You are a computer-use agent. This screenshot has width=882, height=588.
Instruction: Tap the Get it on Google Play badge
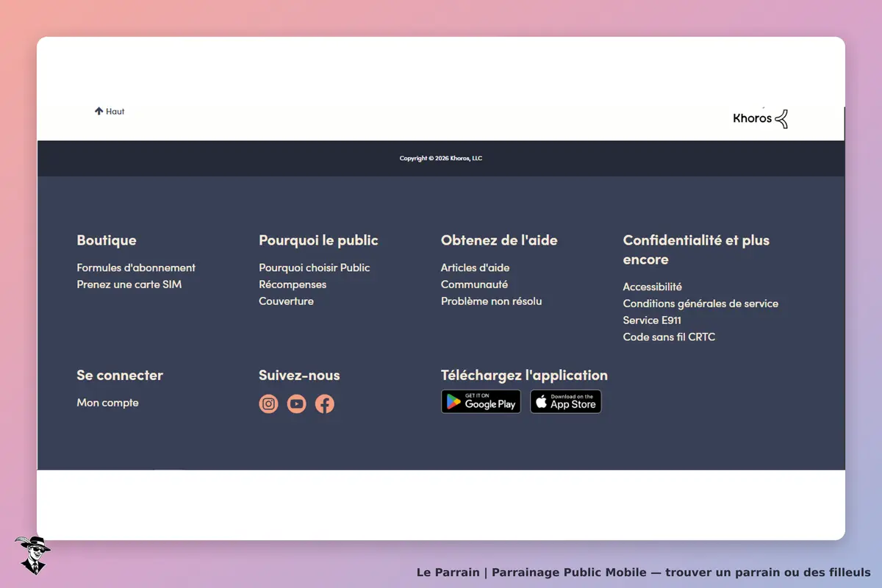[481, 401]
